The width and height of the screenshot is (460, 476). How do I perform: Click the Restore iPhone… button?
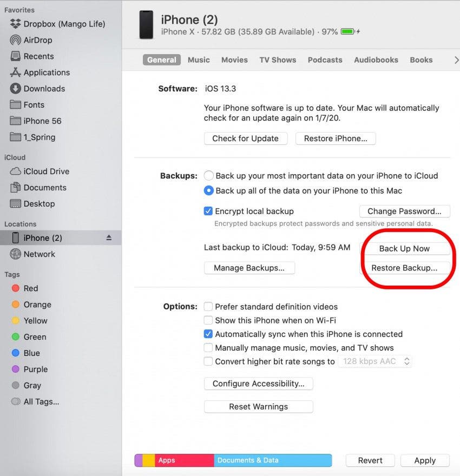[x=336, y=138]
